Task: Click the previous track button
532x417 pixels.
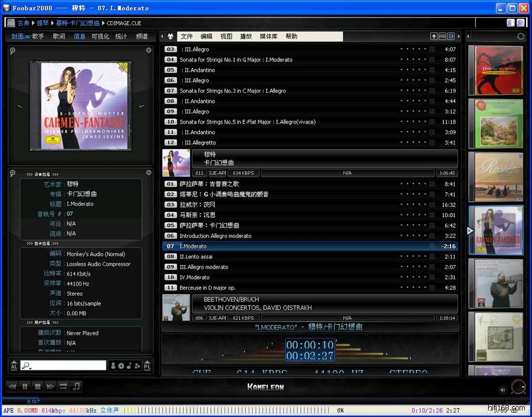Action: (x=12, y=386)
